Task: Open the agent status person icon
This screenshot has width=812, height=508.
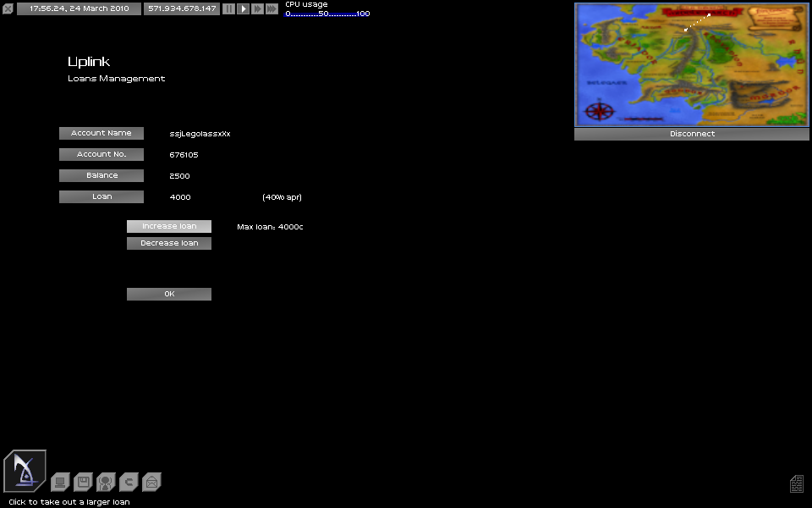Action: pyautogui.click(x=106, y=483)
